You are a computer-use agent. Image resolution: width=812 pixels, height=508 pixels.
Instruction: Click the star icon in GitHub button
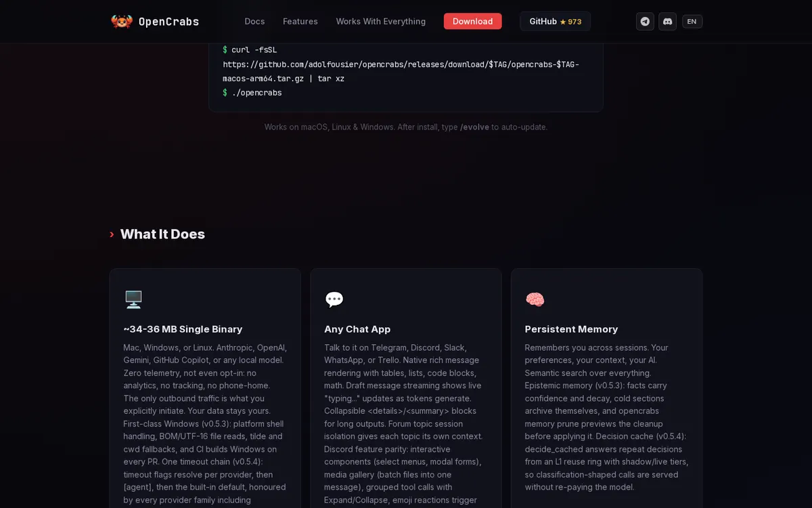point(563,22)
